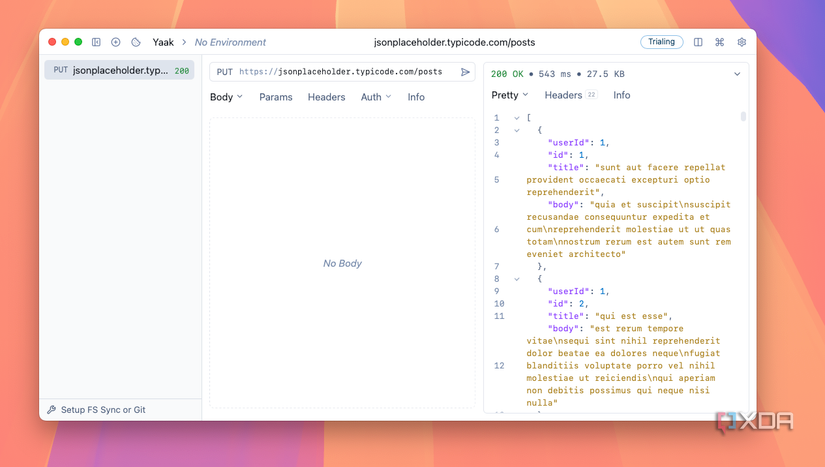The width and height of the screenshot is (825, 467).
Task: Switch to the request Headers tab
Action: pos(326,97)
